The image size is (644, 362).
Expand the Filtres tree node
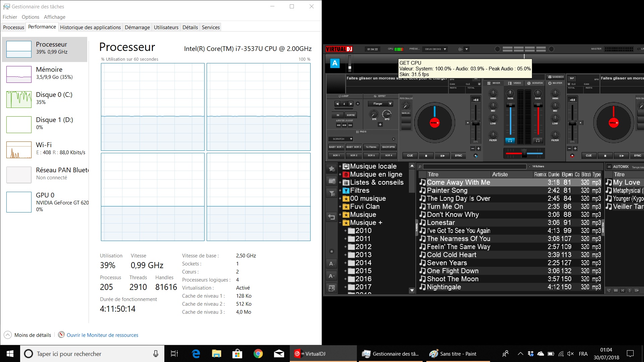pos(340,190)
